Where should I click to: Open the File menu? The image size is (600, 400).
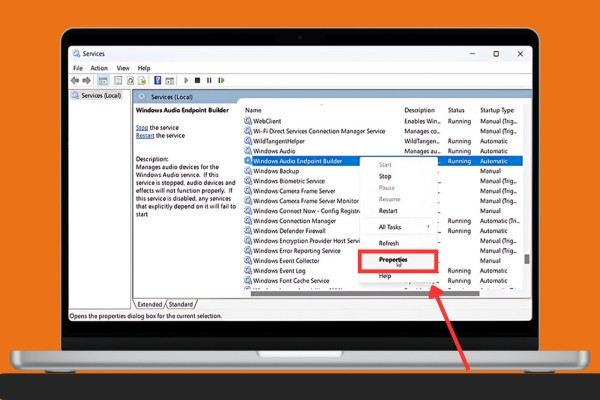pos(78,68)
